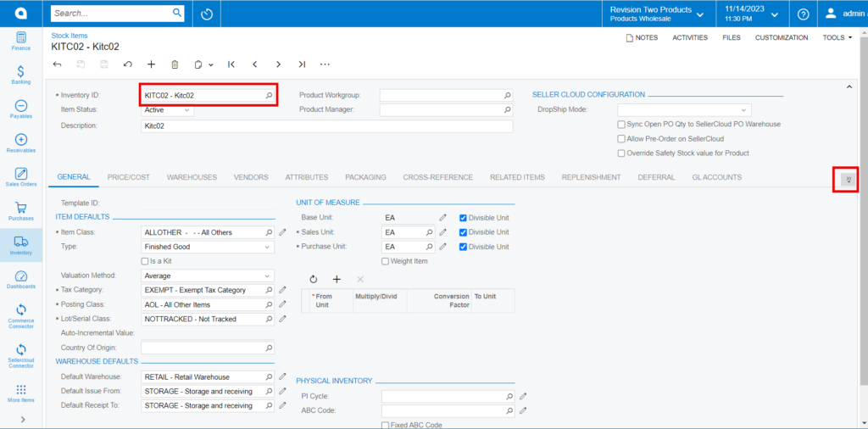Open Files
The height and width of the screenshot is (429, 868).
tap(732, 37)
